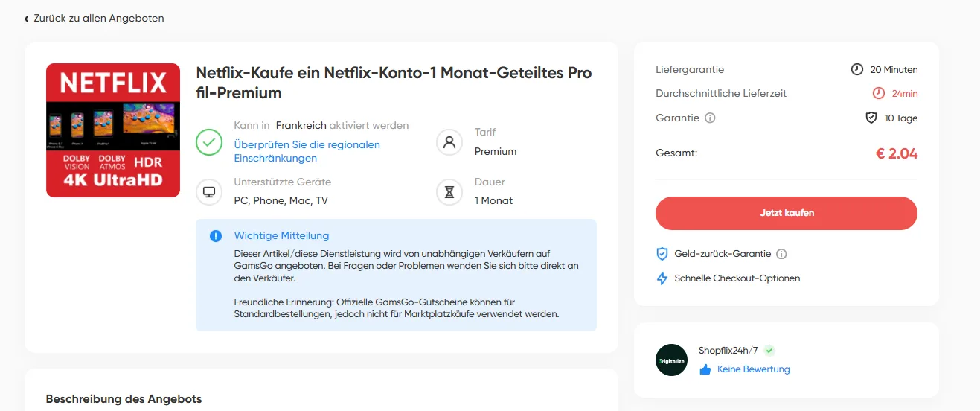Image resolution: width=980 pixels, height=411 pixels.
Task: Click the thumbs-up rating icon
Action: pyautogui.click(x=705, y=369)
